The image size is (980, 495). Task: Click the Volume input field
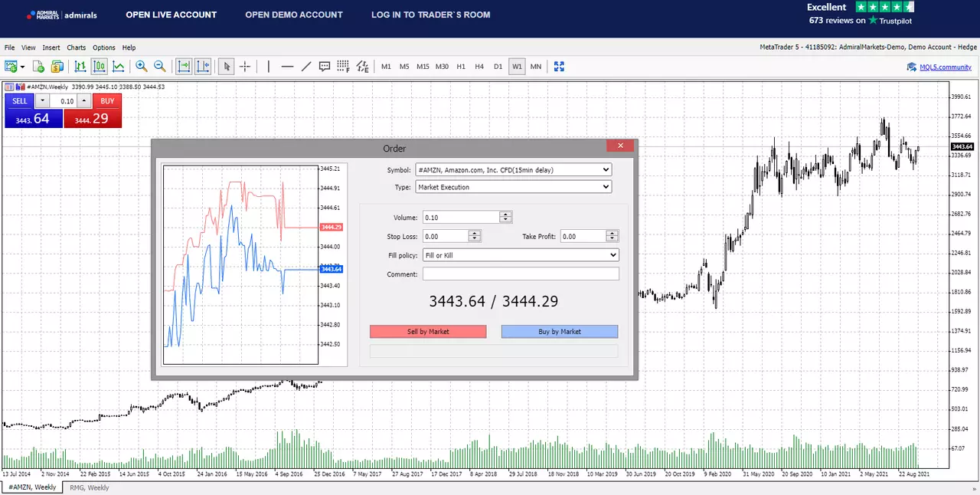[x=461, y=218]
